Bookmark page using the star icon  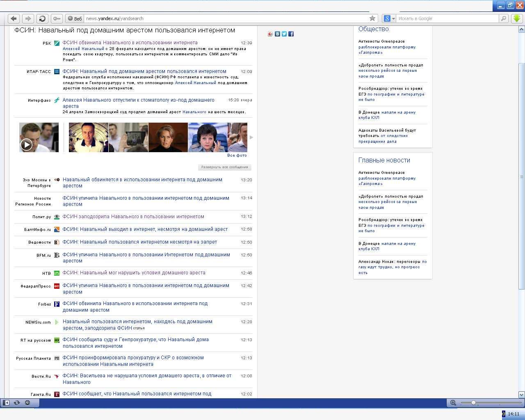click(372, 18)
